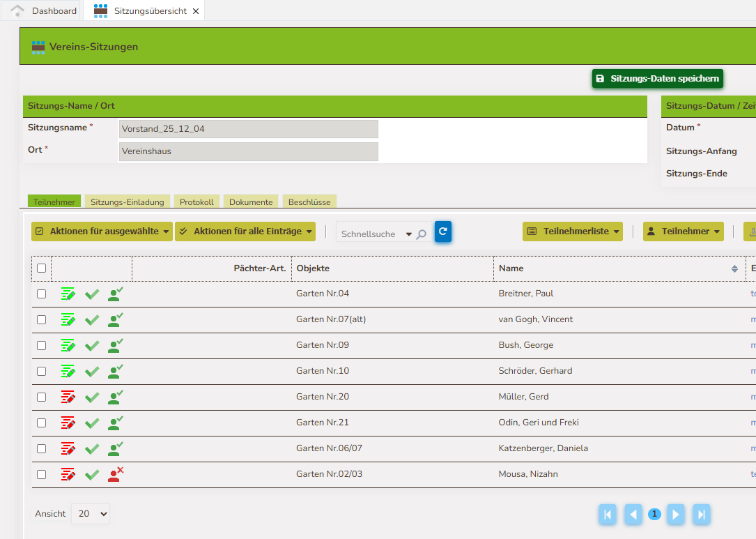Open the Aktionen für ausgewählte dropdown
The image size is (756, 539).
point(102,231)
